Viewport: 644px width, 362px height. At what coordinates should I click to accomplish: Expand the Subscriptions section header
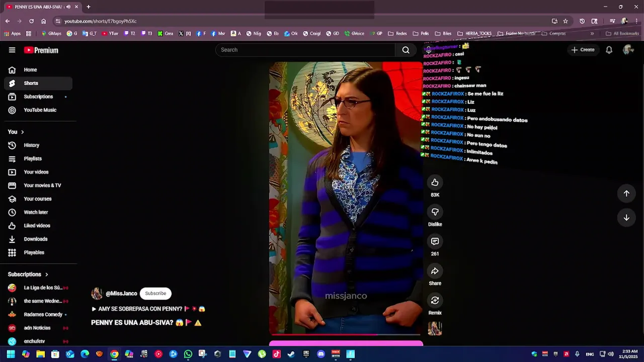pyautogui.click(x=28, y=275)
